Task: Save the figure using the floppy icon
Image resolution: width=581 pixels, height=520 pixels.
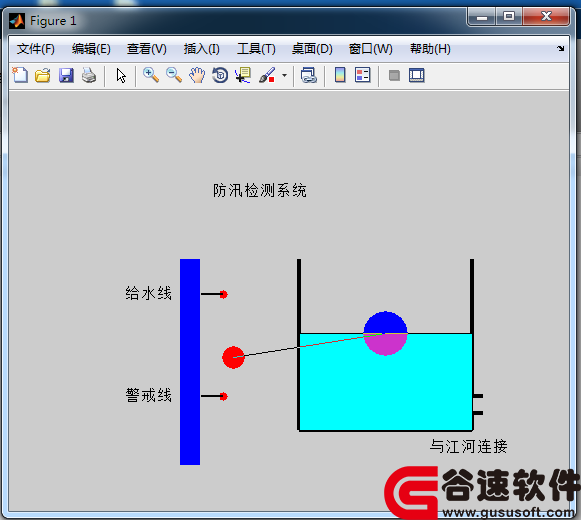Action: point(66,75)
